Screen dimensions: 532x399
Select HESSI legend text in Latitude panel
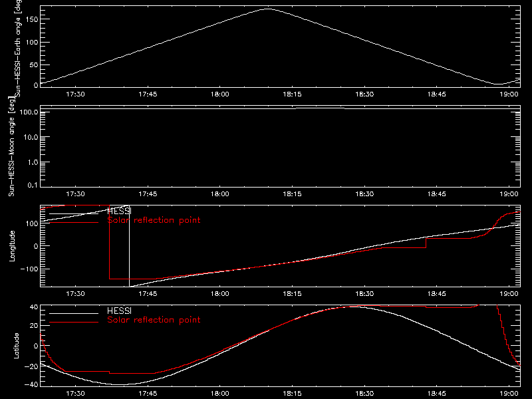point(119,311)
